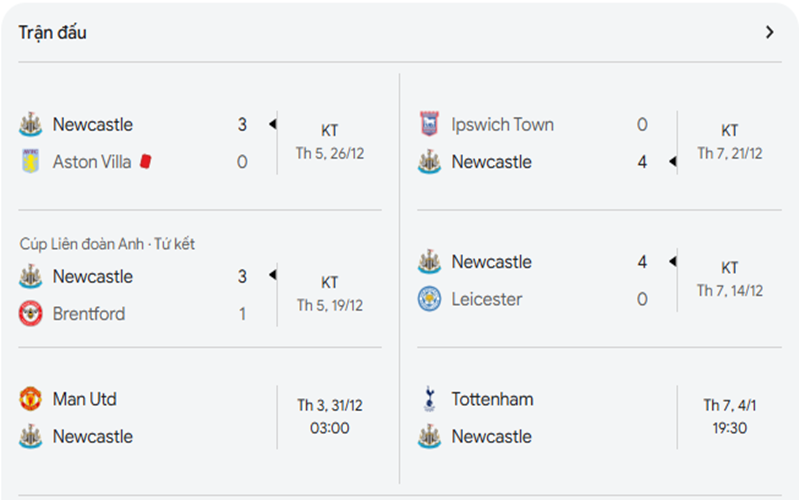Click the Tottenham crest icon

tap(429, 399)
